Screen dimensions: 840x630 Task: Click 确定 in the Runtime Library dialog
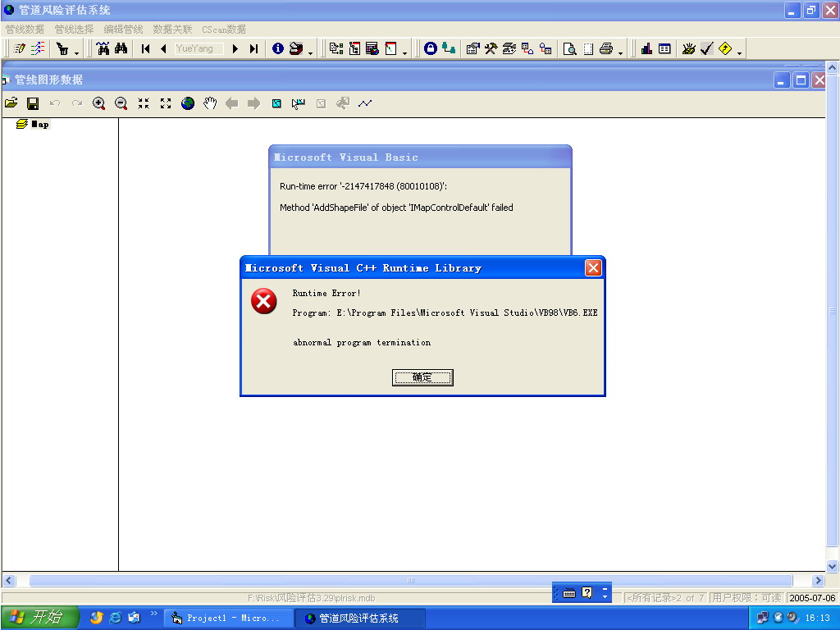pos(422,377)
